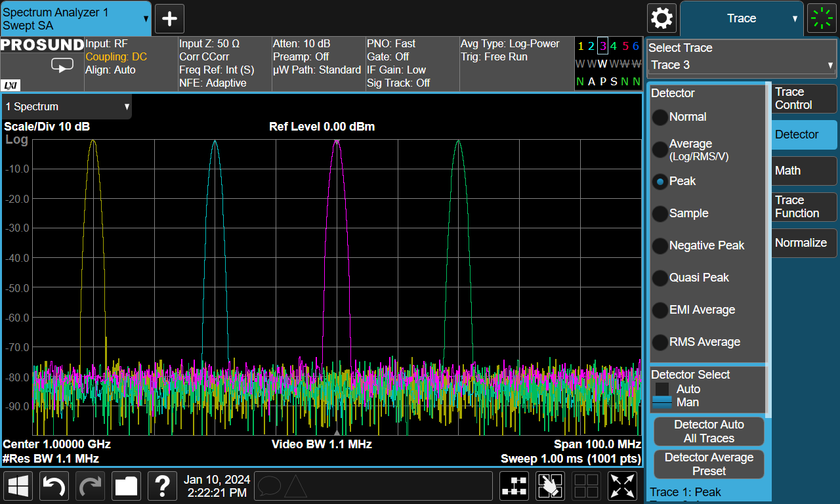Click the multi-window layout grid icon

(586, 486)
